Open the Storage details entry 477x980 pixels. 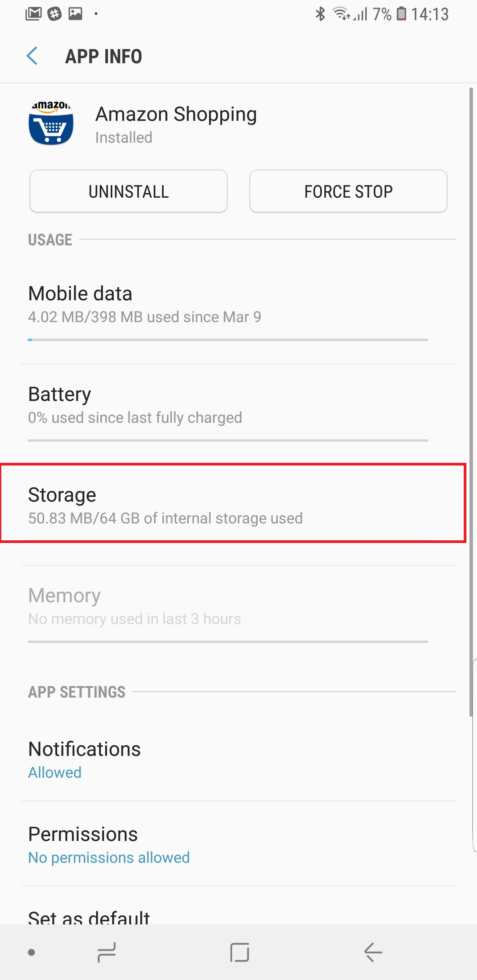[x=232, y=503]
